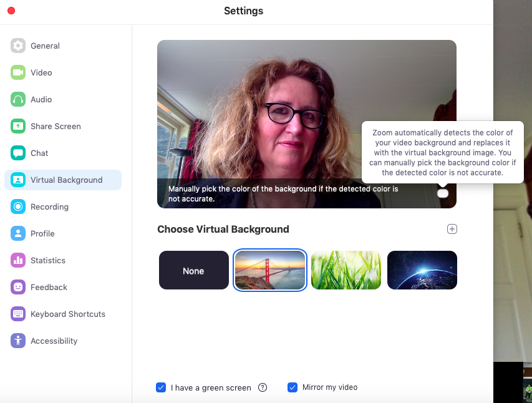
Task: Choose the Golden Gate Bridge background
Action: click(269, 270)
